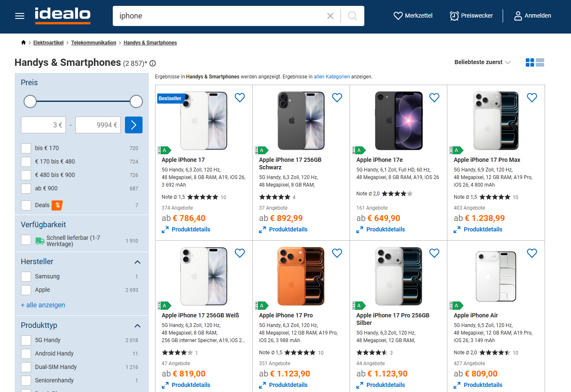Click the minimum price slider handle
The height and width of the screenshot is (392, 571).
coord(30,101)
